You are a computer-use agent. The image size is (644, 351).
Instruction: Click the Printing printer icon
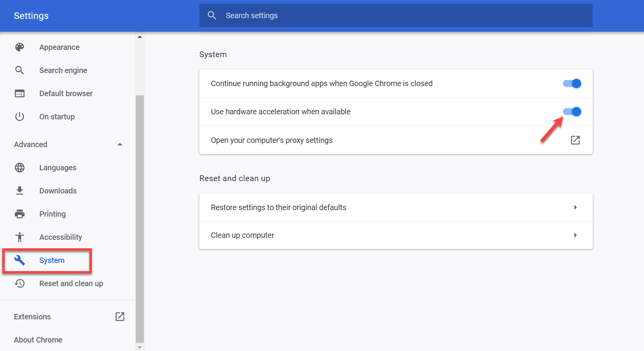click(20, 214)
